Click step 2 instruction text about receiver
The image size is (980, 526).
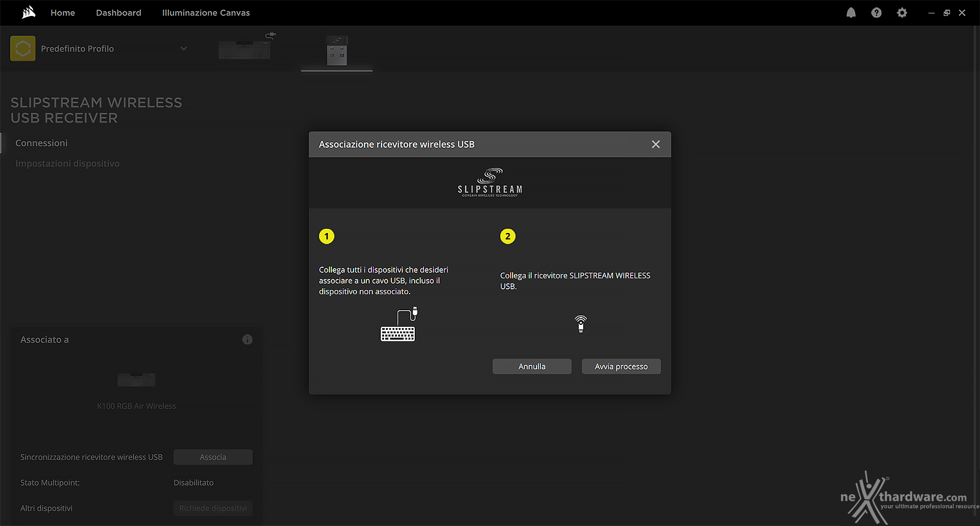pos(575,281)
